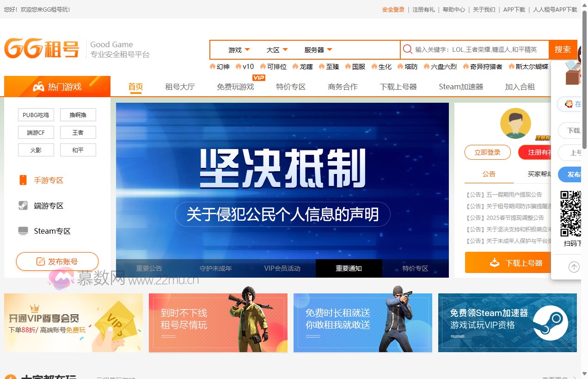
Task: Click the search keyword input field
Action: pos(478,50)
